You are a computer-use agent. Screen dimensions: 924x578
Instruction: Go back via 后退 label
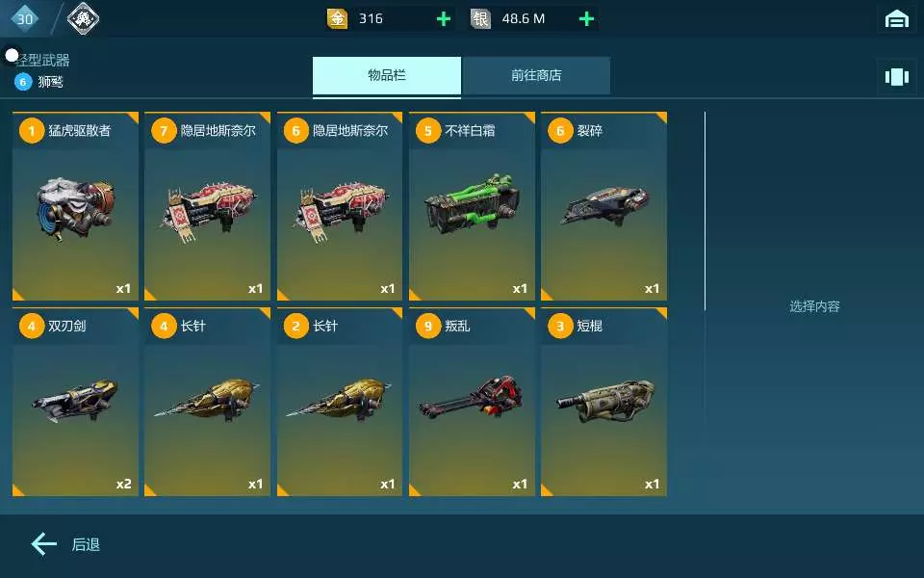coord(86,544)
